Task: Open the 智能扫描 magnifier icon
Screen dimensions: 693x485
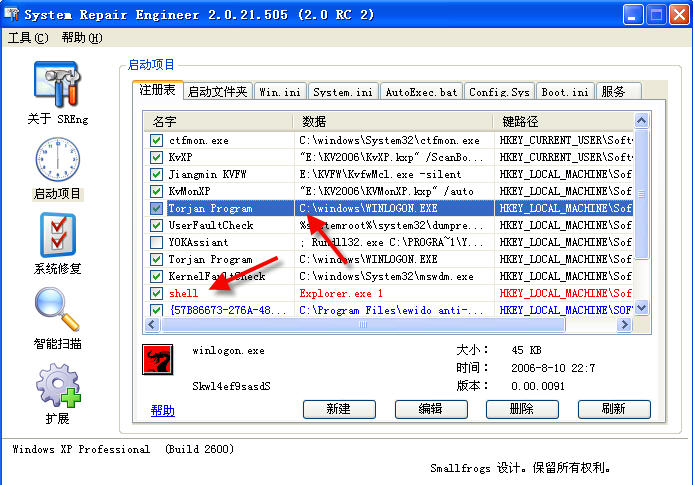Action: (x=57, y=309)
